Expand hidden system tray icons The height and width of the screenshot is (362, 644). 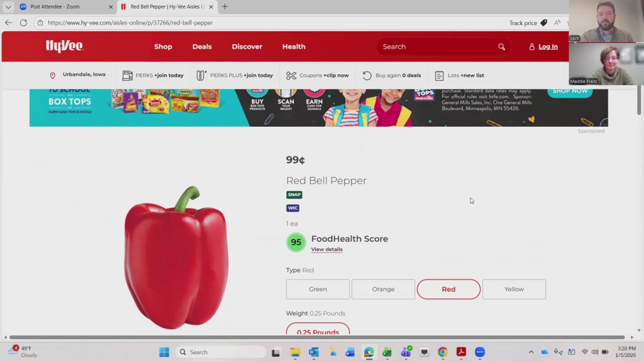coord(532,352)
